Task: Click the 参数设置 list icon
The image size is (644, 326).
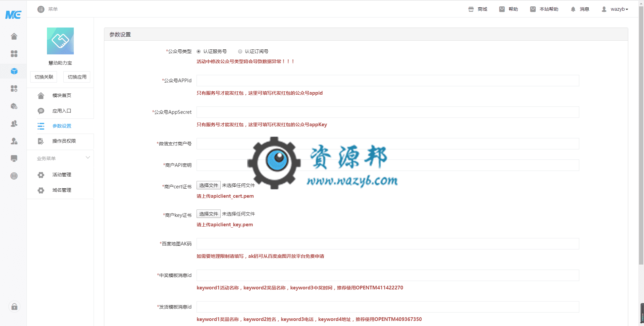Action: click(x=41, y=126)
